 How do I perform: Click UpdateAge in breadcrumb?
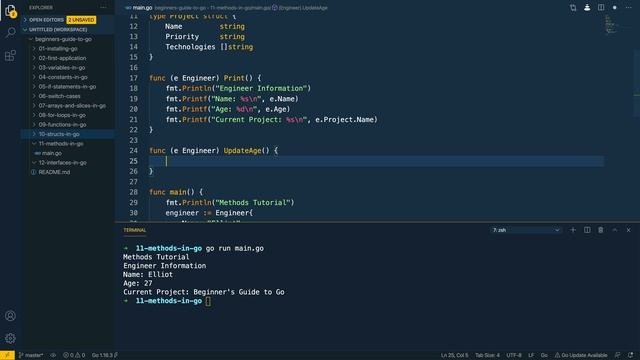point(303,7)
